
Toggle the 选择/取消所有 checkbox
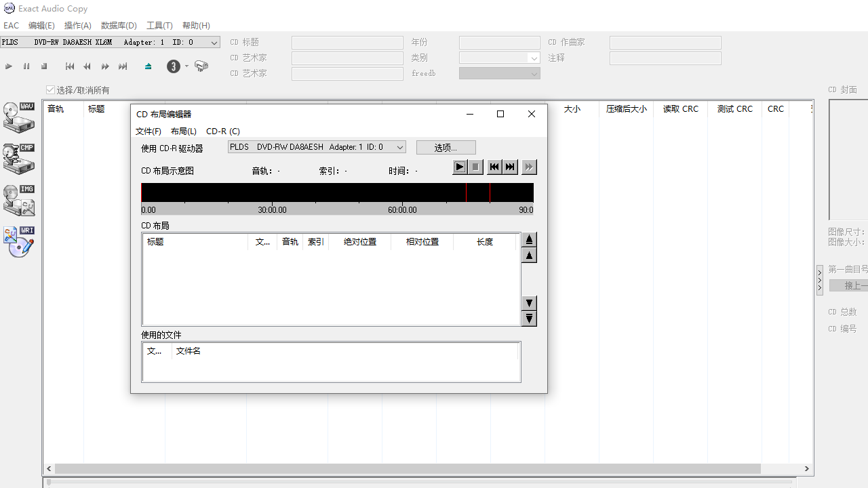pyautogui.click(x=50, y=89)
